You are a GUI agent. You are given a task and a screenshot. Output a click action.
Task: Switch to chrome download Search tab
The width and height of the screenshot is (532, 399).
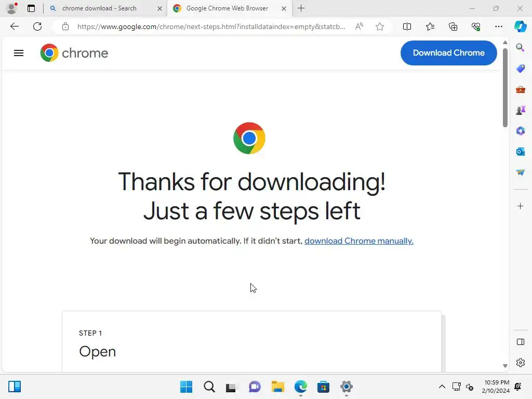click(x=105, y=8)
